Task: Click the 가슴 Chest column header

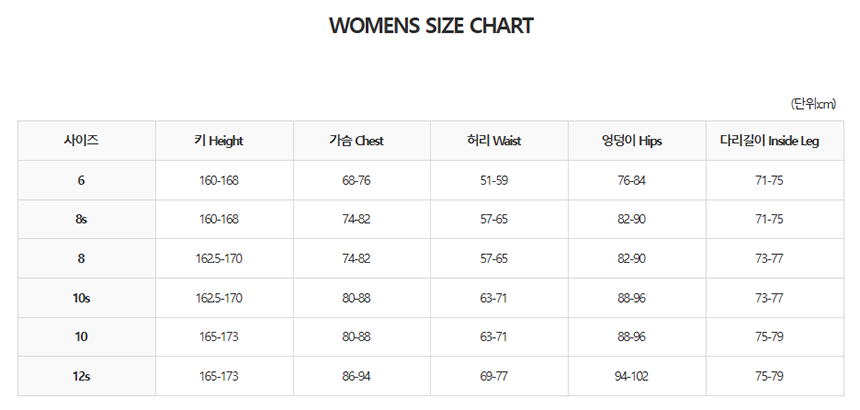Action: pos(356,141)
